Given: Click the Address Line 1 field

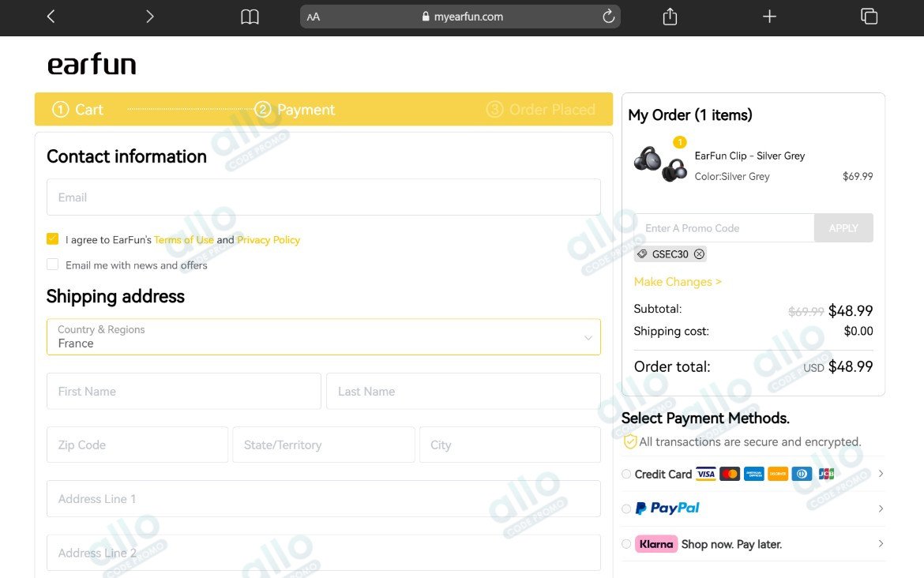Looking at the screenshot, I should [x=324, y=499].
